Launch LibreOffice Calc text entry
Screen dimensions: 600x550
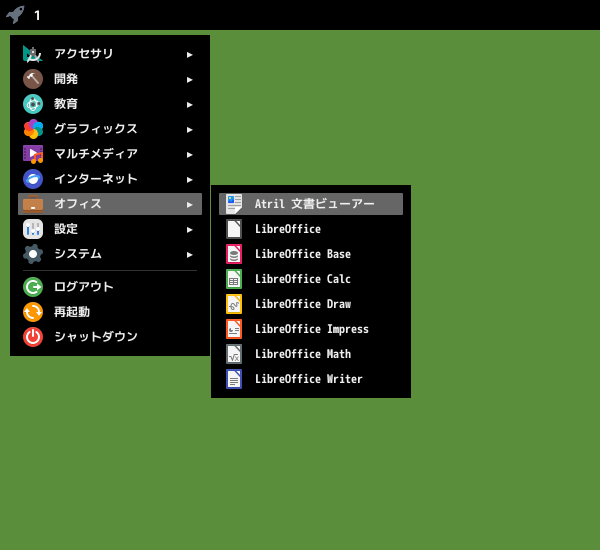(303, 279)
